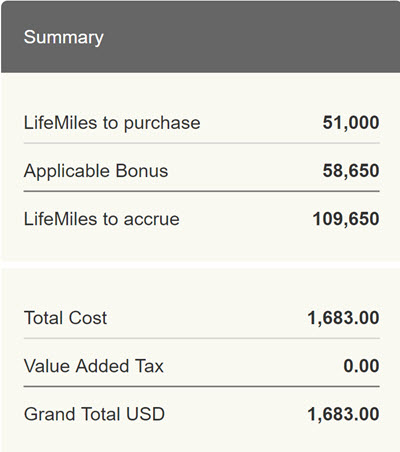Click the word USD in Grand Total
Image resolution: width=400 pixels, height=452 pixels.
pos(145,414)
